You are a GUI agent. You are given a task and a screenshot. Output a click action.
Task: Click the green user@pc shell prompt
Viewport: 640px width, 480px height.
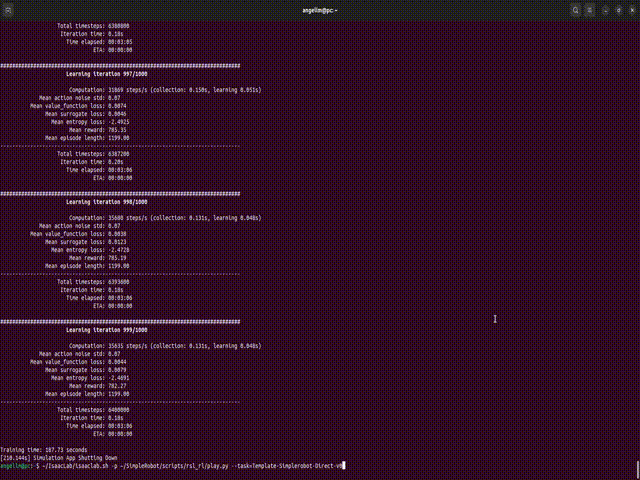[16, 466]
